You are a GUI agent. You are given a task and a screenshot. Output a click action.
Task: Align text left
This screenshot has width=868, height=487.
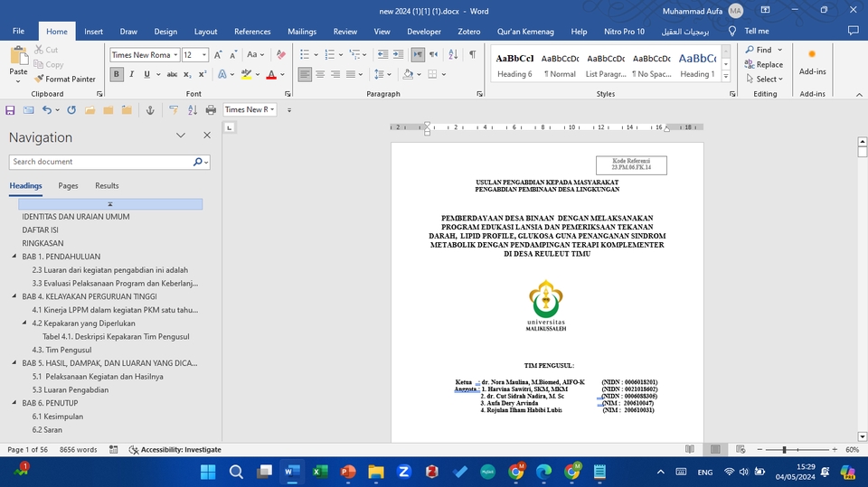coord(305,74)
